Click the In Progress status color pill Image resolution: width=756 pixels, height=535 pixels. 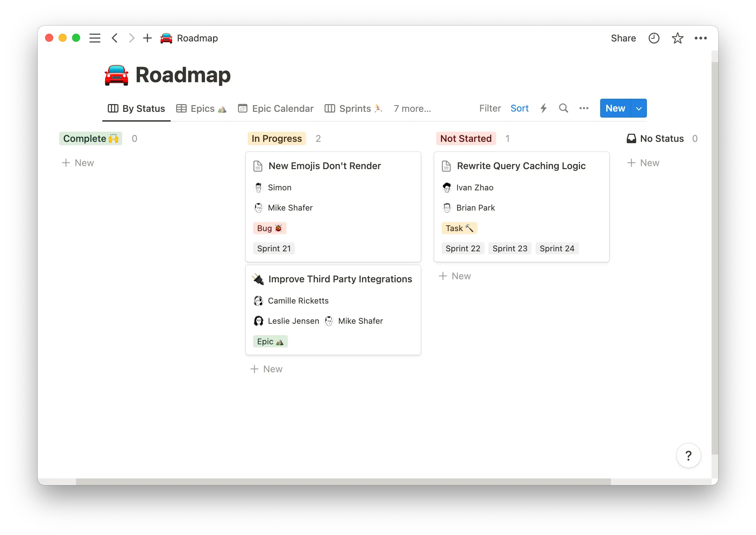276,138
